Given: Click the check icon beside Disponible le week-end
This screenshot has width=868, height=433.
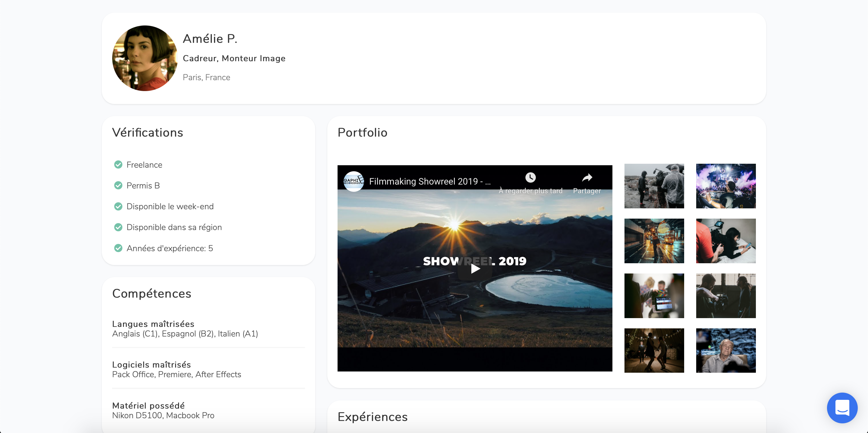Looking at the screenshot, I should [x=118, y=206].
